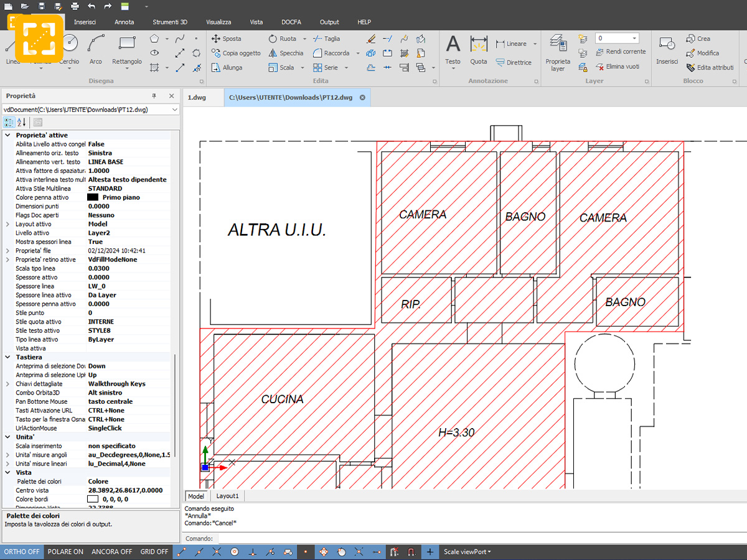747x560 pixels.
Task: Collapse the Tastiera section
Action: click(8, 357)
